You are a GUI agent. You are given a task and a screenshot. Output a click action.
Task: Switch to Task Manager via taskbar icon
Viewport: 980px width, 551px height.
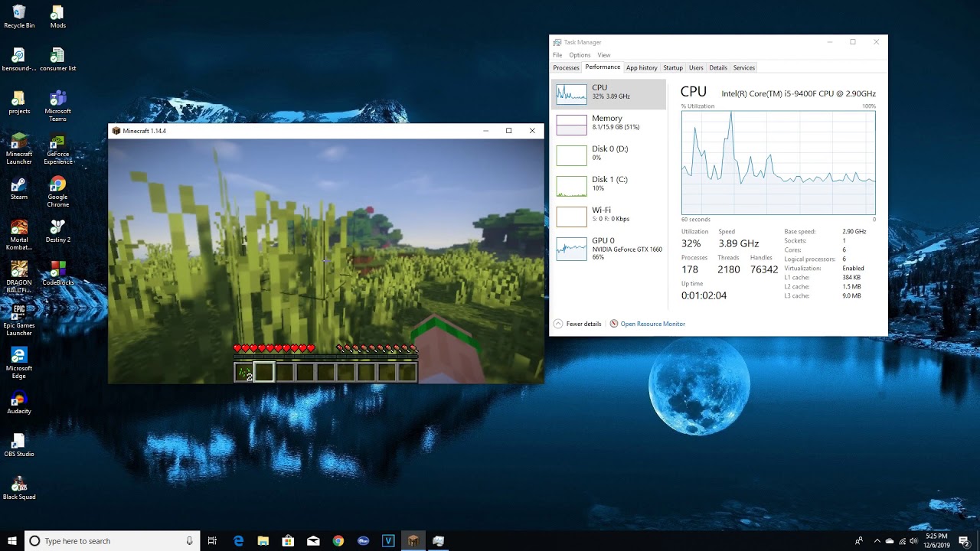438,540
